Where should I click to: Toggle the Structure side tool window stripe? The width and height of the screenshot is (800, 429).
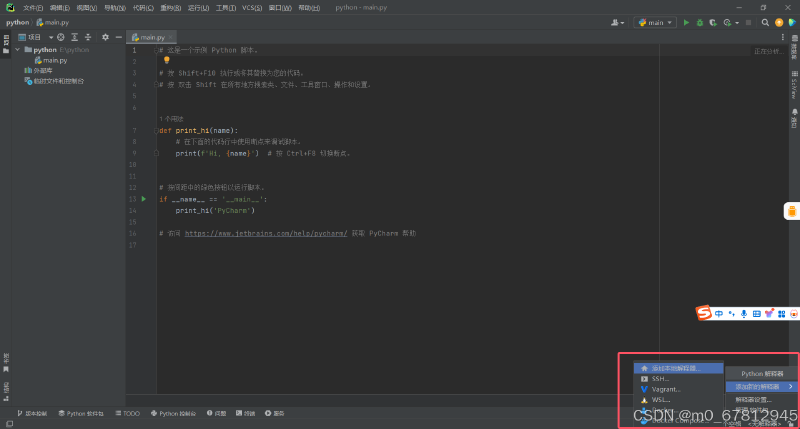tap(6, 392)
